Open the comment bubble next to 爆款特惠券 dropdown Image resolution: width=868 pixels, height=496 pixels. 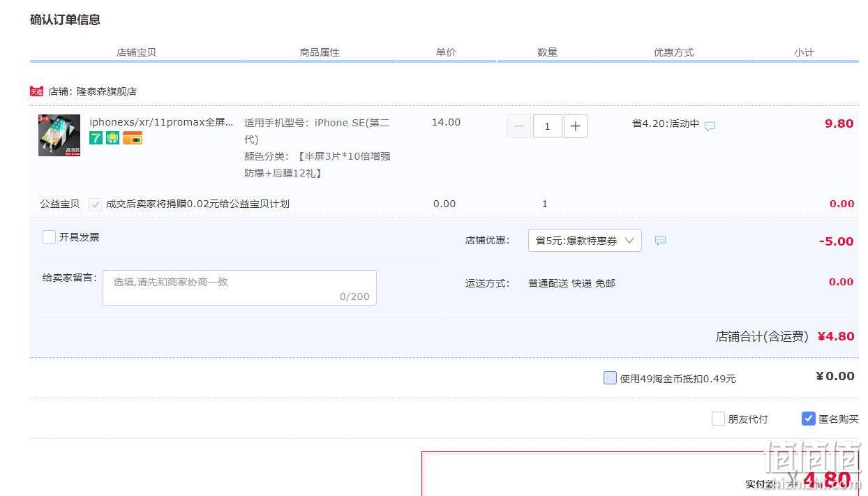(x=660, y=241)
